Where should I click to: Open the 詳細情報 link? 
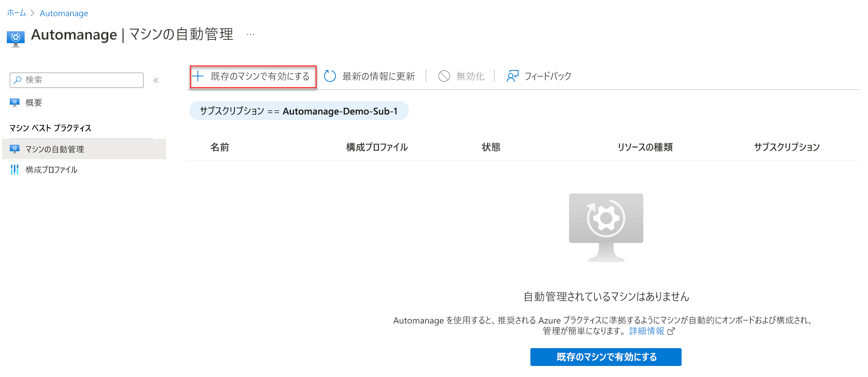(647, 331)
